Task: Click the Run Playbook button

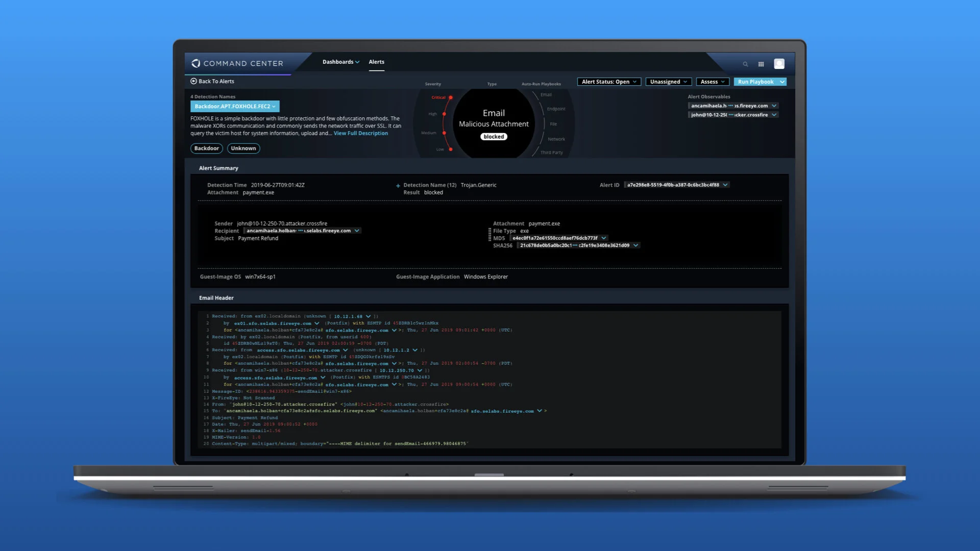Action: tap(755, 82)
